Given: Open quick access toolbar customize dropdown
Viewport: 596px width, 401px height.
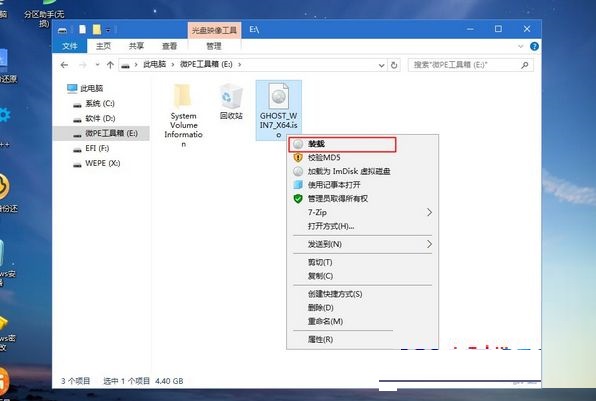Looking at the screenshot, I should 108,30.
